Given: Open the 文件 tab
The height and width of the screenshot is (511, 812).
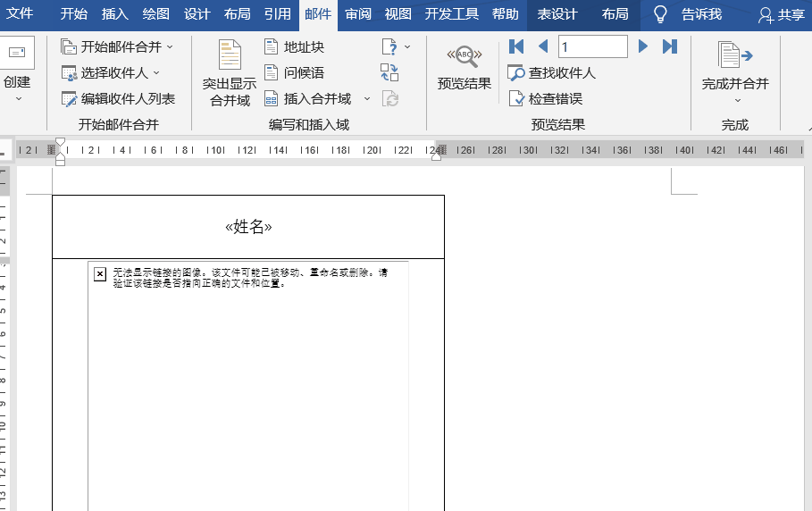Looking at the screenshot, I should coord(20,13).
